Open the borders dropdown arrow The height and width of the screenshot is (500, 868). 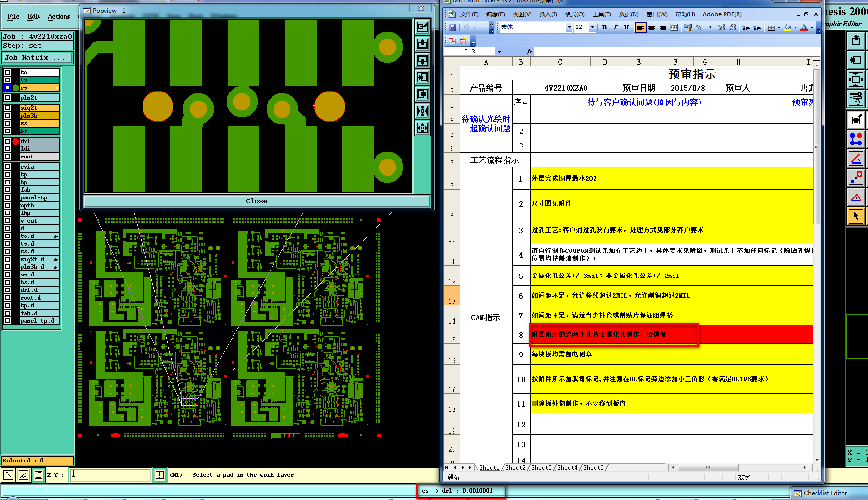click(778, 27)
